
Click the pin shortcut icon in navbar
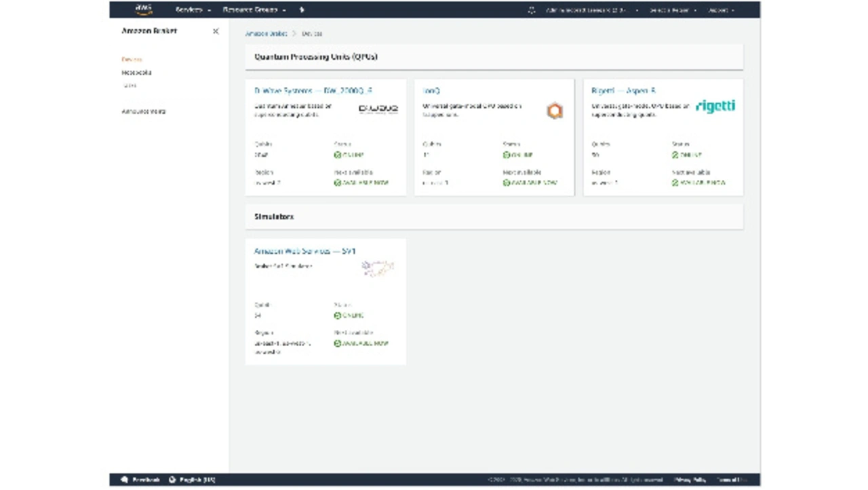pyautogui.click(x=302, y=10)
